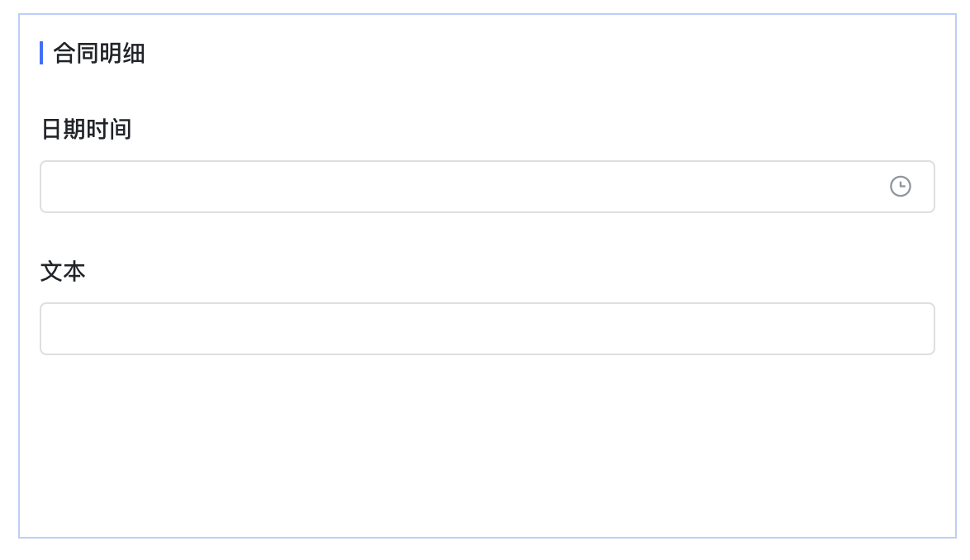This screenshot has width=970, height=560.
Task: Focus the 日期时间 input box
Action: [487, 187]
